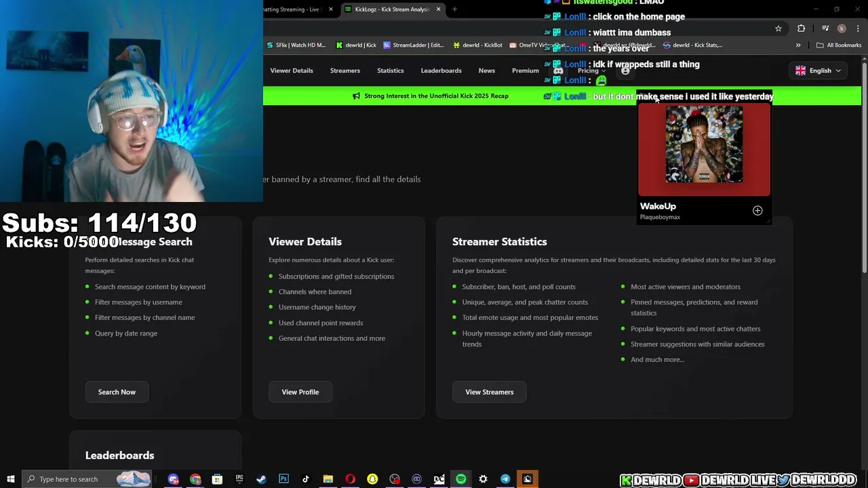
Task: Open dewrld KickBot bookmark
Action: 477,45
